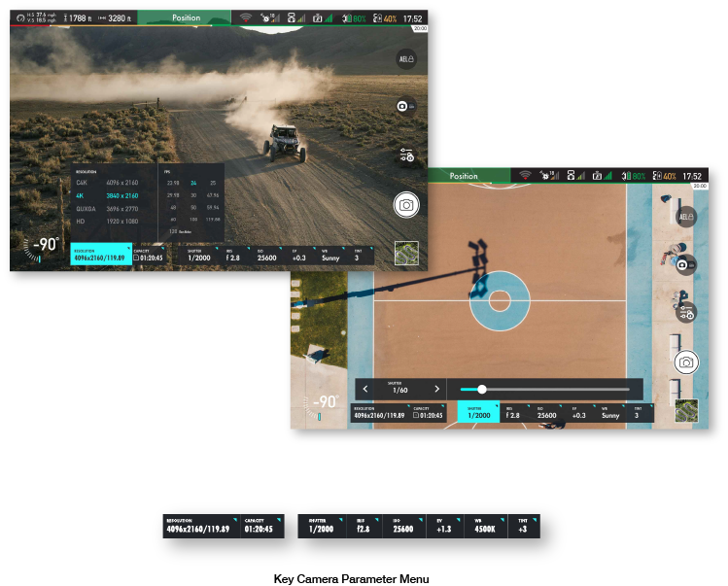
Task: Choose 25 fps frame rate
Action: click(x=213, y=183)
